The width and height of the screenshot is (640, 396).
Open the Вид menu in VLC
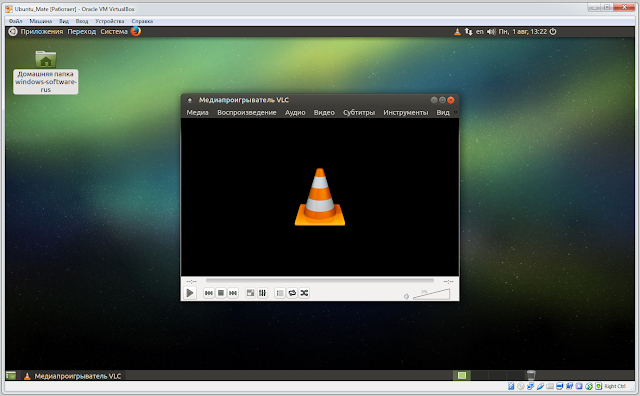443,112
